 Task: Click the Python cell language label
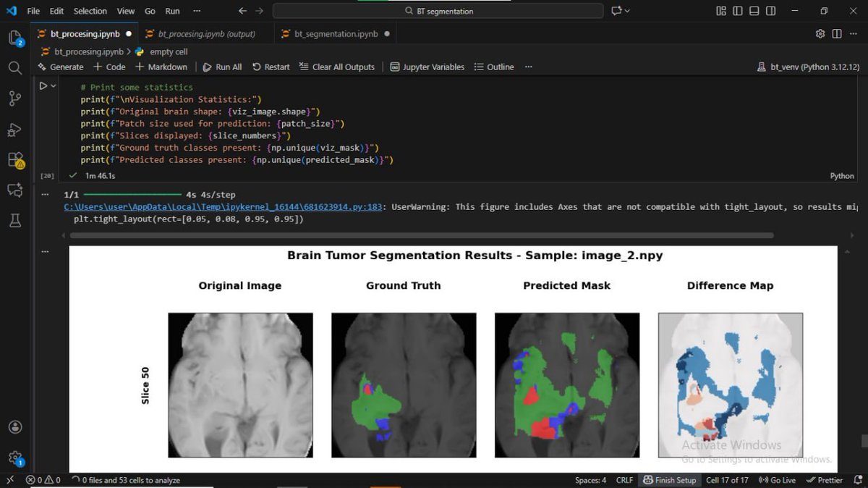842,176
